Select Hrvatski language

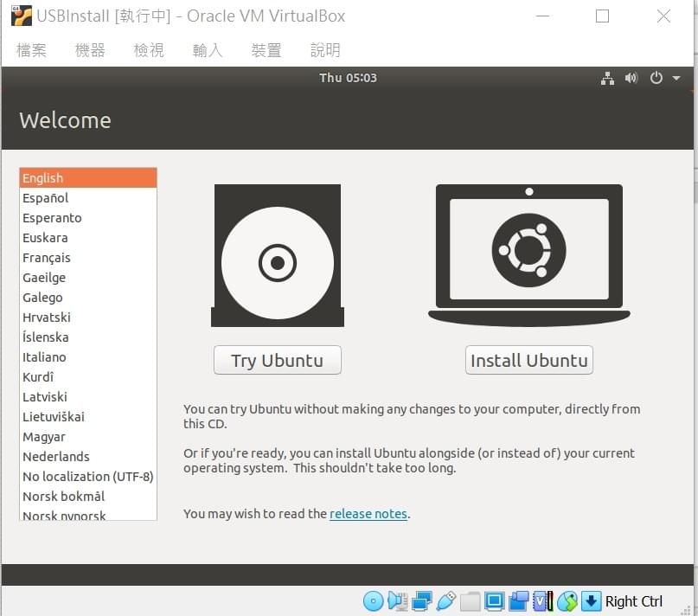pyautogui.click(x=88, y=318)
